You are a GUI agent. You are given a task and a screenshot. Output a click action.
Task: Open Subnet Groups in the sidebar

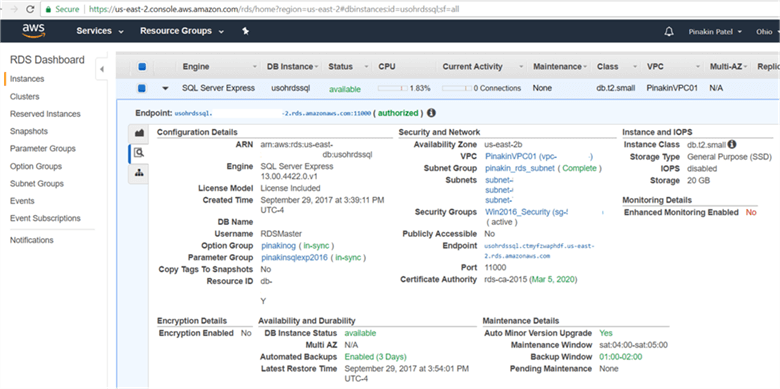(x=37, y=184)
